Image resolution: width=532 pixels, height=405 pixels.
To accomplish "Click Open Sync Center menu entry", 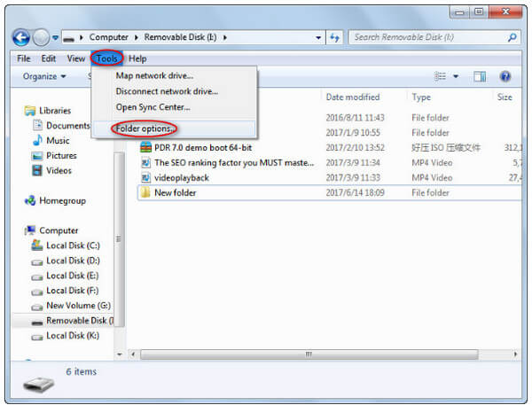I will [x=153, y=107].
